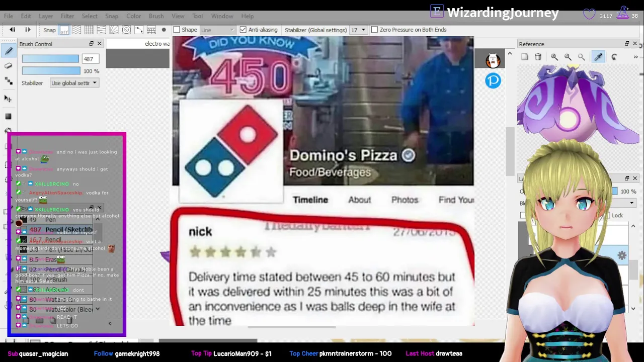The width and height of the screenshot is (644, 362).
Task: Zoom in on the reference image
Action: click(554, 57)
